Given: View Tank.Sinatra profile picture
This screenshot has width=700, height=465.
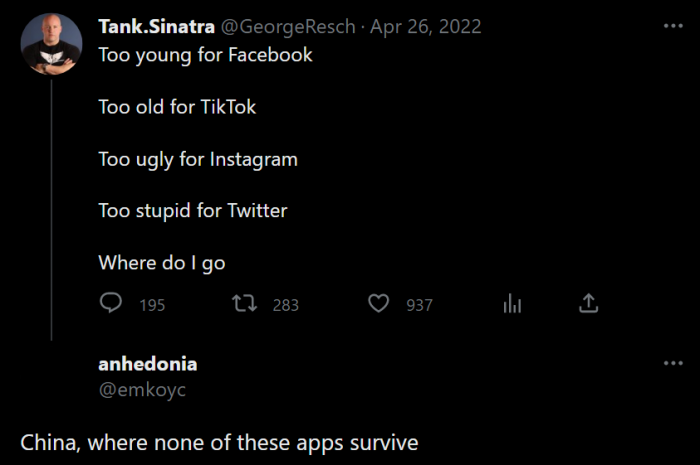Looking at the screenshot, I should click(51, 44).
